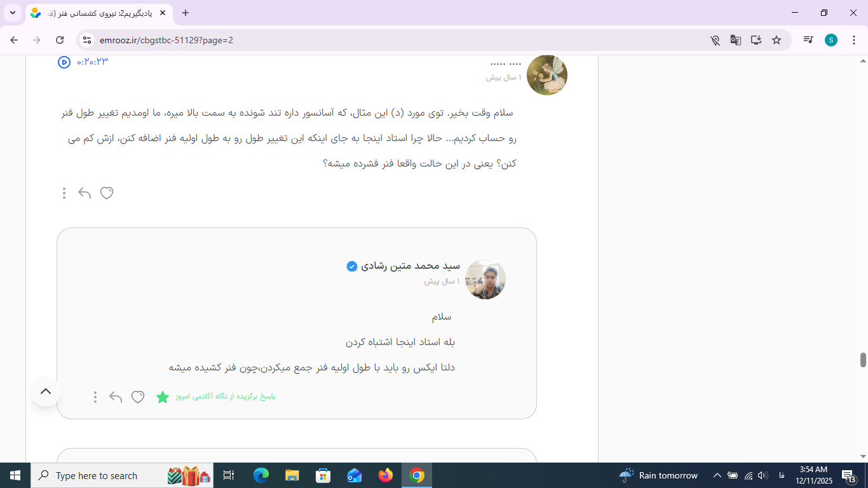This screenshot has width=868, height=488.
Task: Reload the page
Action: click(x=60, y=40)
